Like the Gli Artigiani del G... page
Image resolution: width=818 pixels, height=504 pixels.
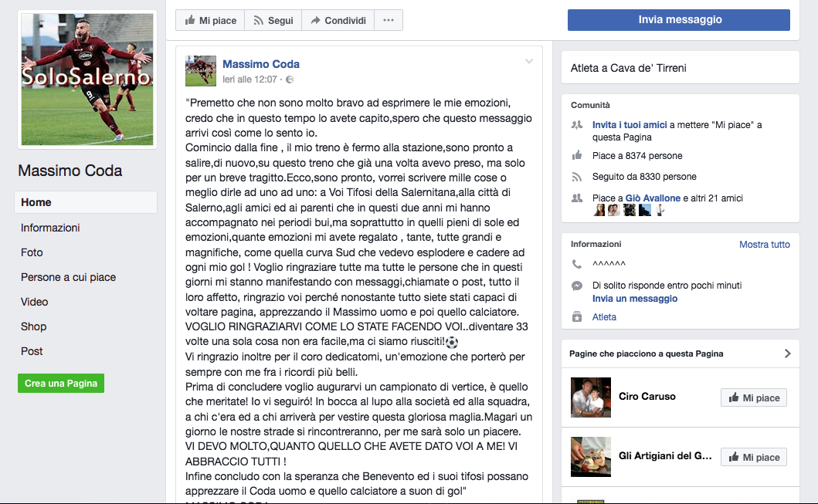(754, 457)
